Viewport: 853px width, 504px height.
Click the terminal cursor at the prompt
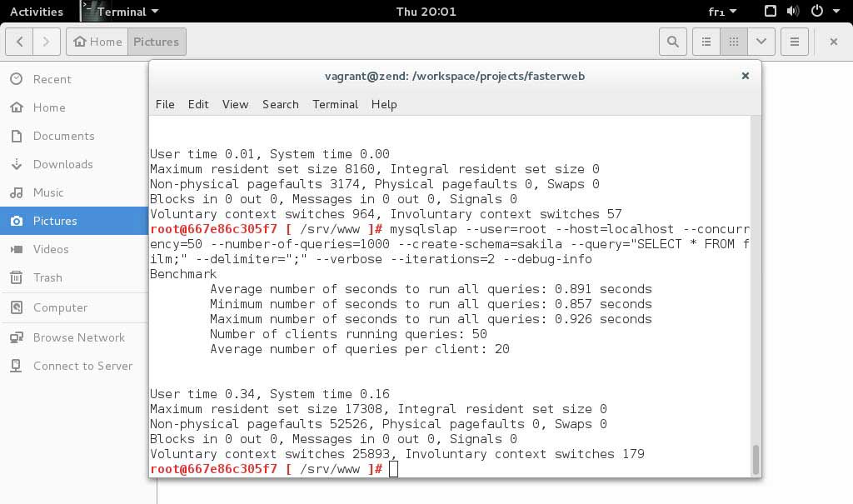[x=394, y=469]
